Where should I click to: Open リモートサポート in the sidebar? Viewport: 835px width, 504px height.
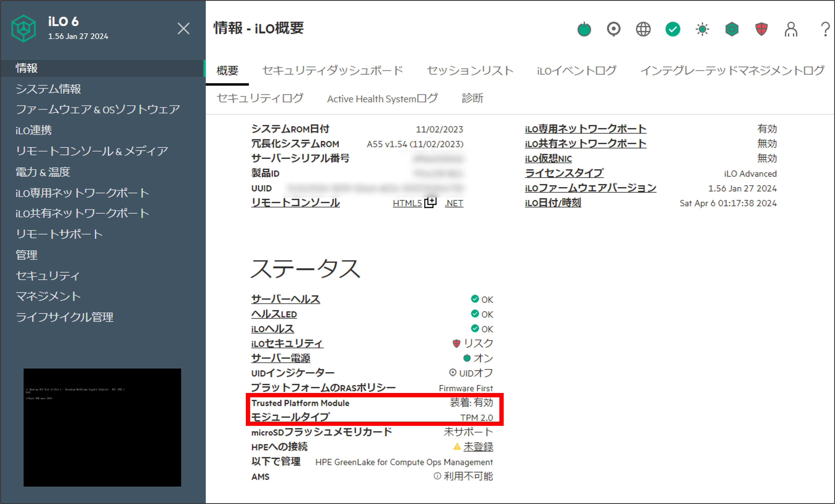click(x=59, y=234)
